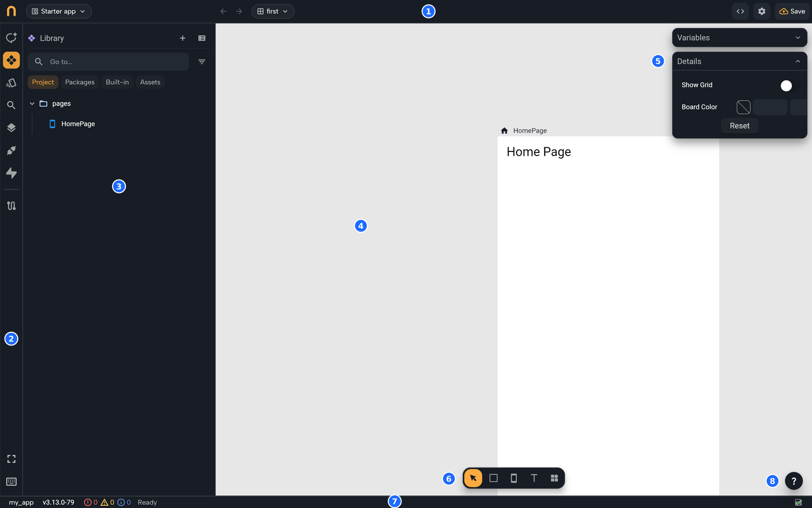
Task: Go forward with the right arrow
Action: [239, 11]
